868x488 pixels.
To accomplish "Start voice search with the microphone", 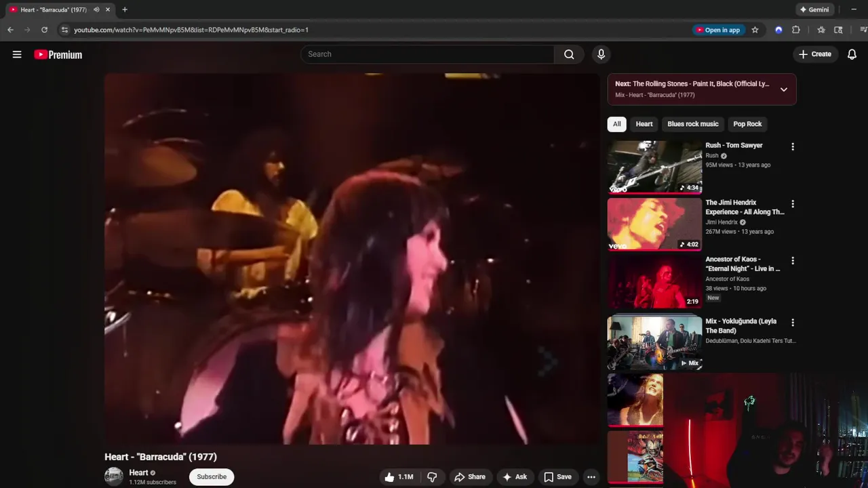I will click(x=601, y=54).
